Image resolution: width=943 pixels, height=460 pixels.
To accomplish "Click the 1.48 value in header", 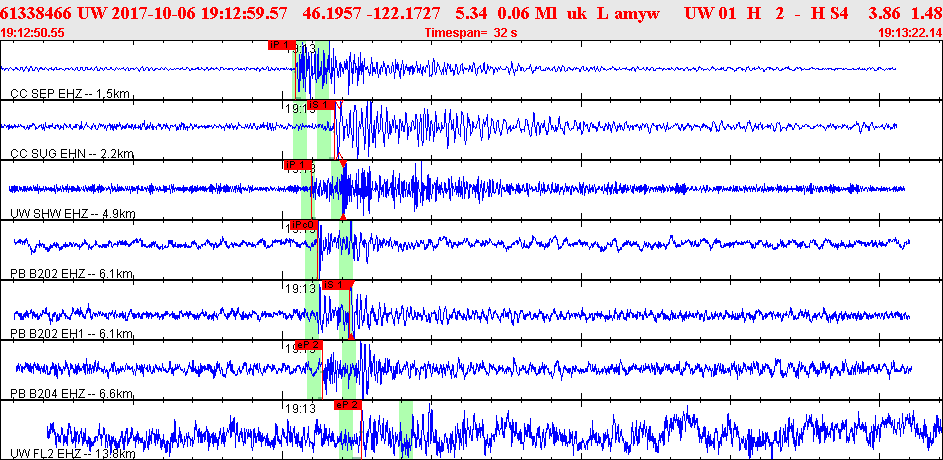I will (x=929, y=12).
